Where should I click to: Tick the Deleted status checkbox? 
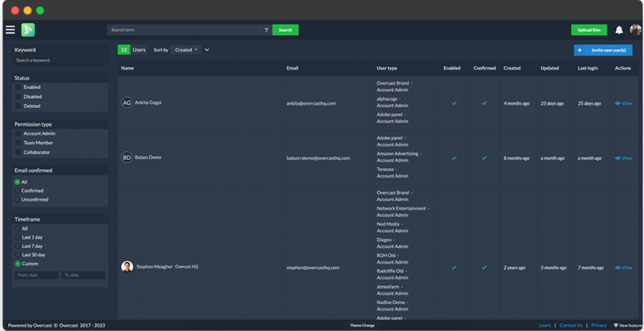tap(18, 106)
